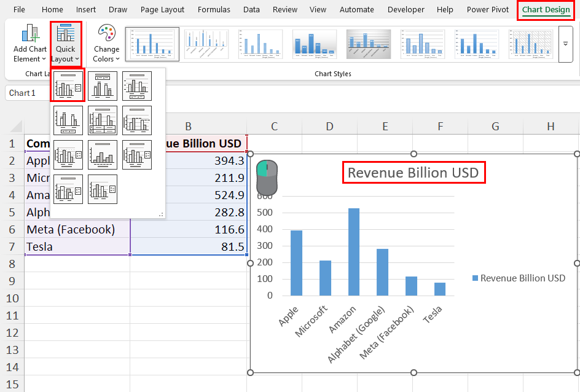Select Layout 11 in Quick Layout gallery
Viewport: 580px width, 392px height.
coord(103,189)
